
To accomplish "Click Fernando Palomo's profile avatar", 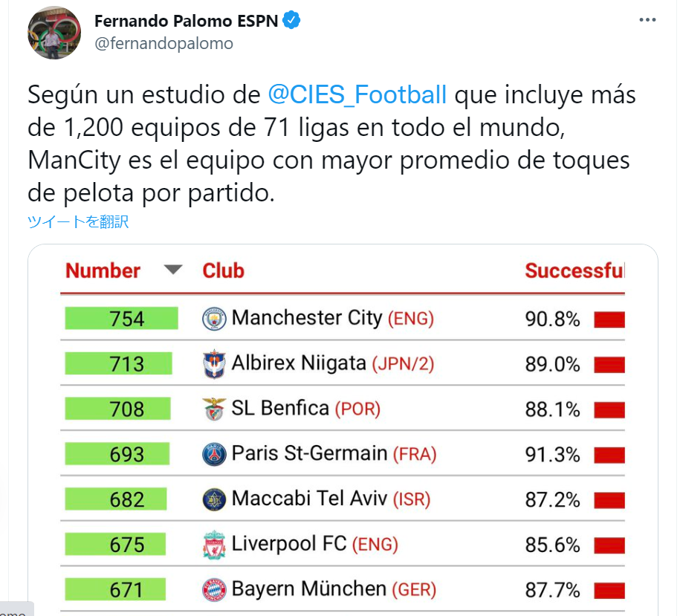I will pos(54,33).
